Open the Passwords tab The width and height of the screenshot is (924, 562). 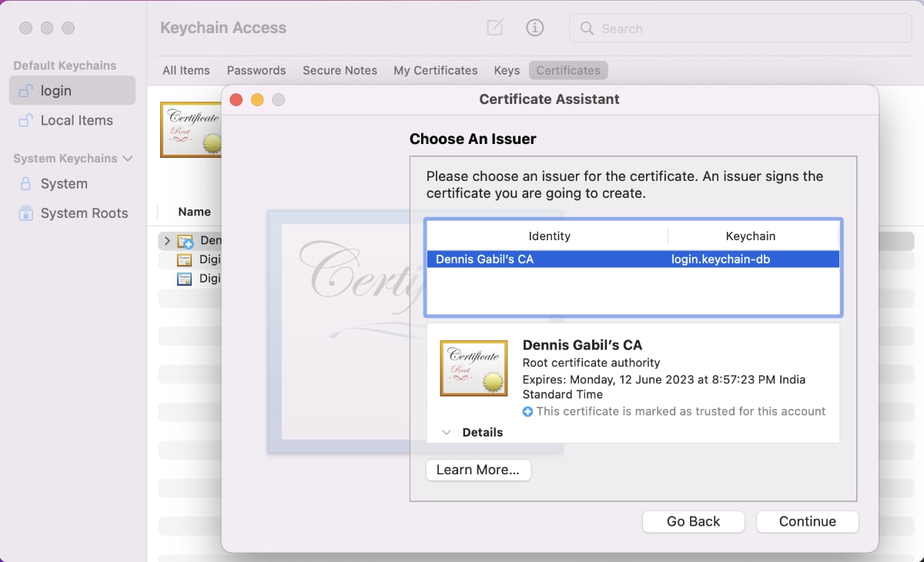pyautogui.click(x=256, y=70)
